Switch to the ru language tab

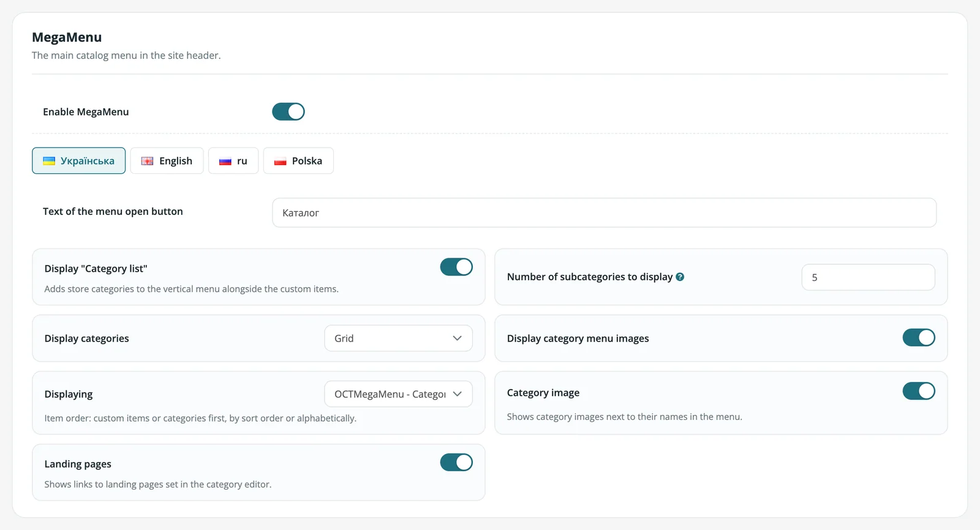pyautogui.click(x=233, y=161)
